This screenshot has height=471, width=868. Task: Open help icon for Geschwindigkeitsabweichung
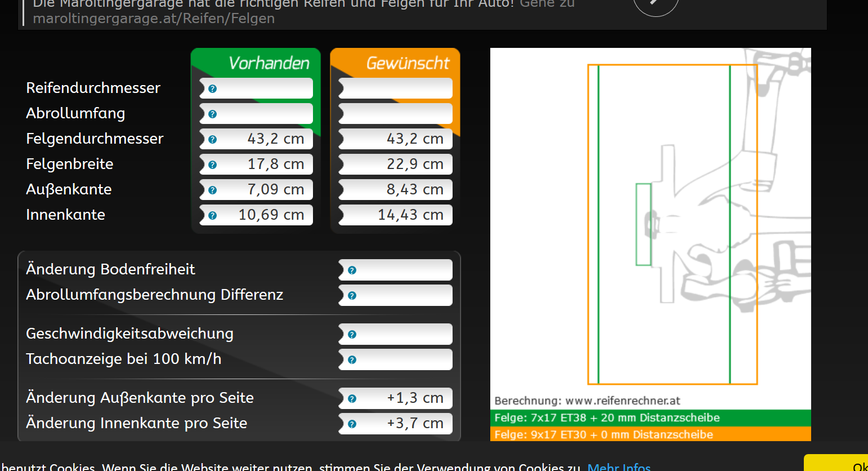(352, 334)
